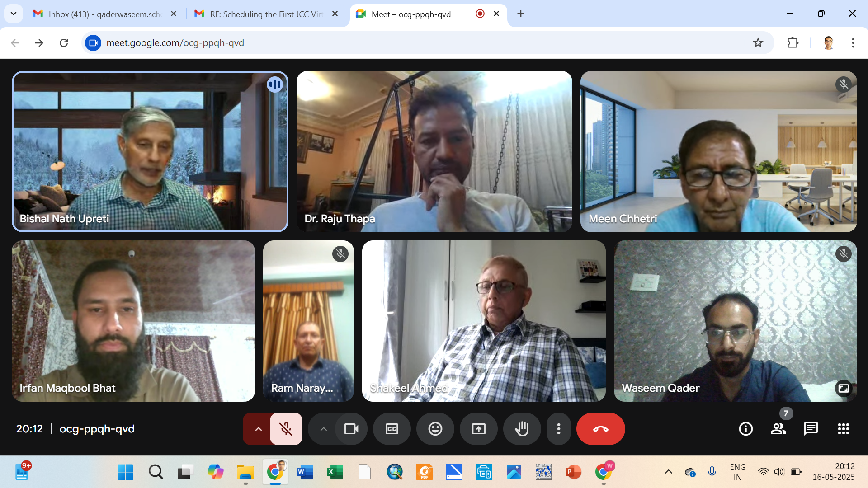Expand audio settings arrow beside microphone
Viewport: 868px width, 488px height.
[258, 429]
